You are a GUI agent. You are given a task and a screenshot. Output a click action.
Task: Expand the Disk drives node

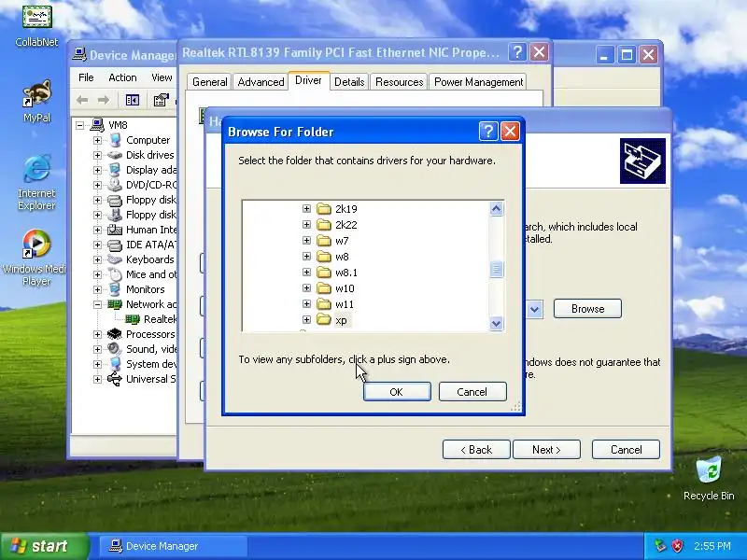(97, 155)
